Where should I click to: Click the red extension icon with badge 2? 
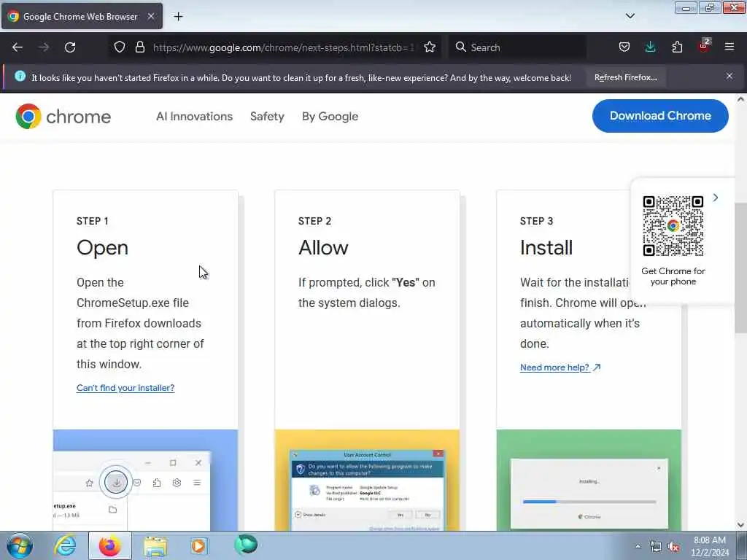pyautogui.click(x=704, y=46)
